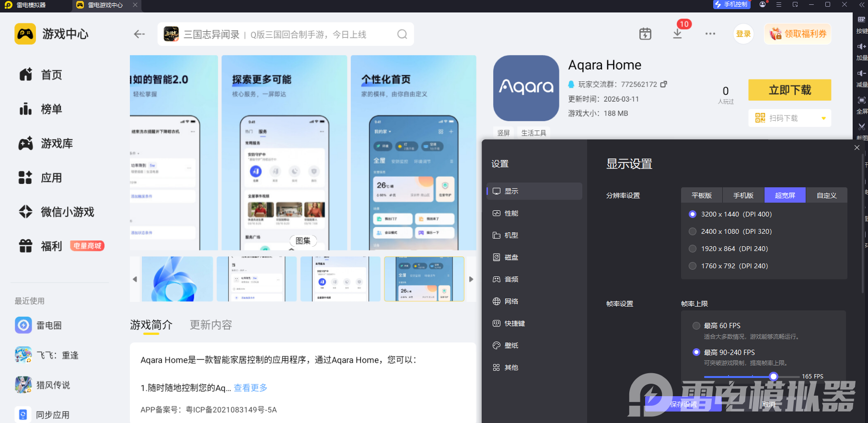Launch 猎风传说 from recently used

tap(43, 385)
